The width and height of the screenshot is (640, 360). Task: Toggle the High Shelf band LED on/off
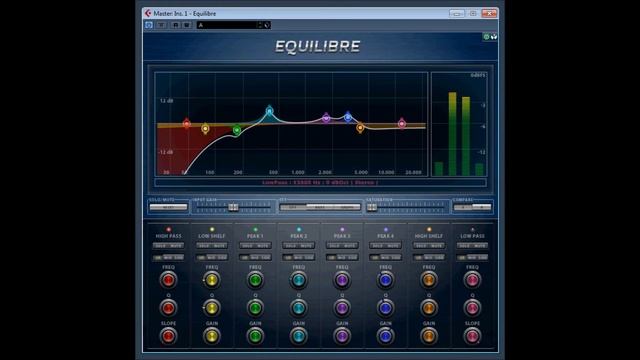[x=429, y=229]
